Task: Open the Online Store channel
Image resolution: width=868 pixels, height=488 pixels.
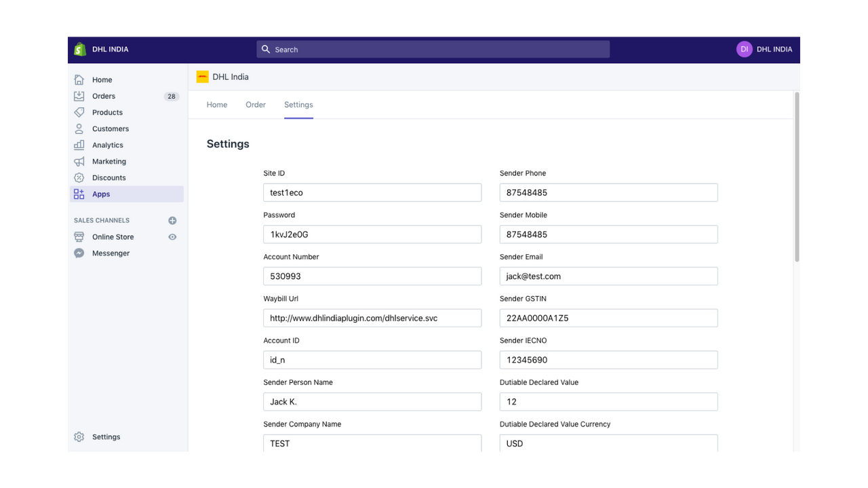Action: click(x=113, y=237)
